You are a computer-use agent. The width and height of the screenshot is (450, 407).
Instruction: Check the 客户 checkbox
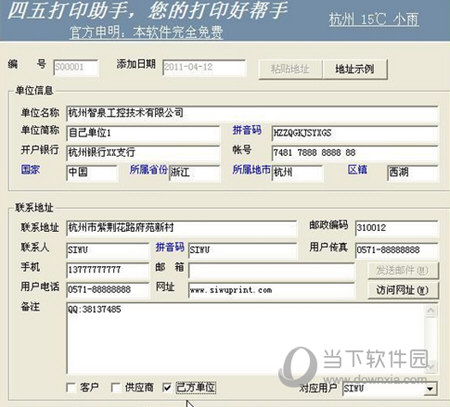coord(71,388)
